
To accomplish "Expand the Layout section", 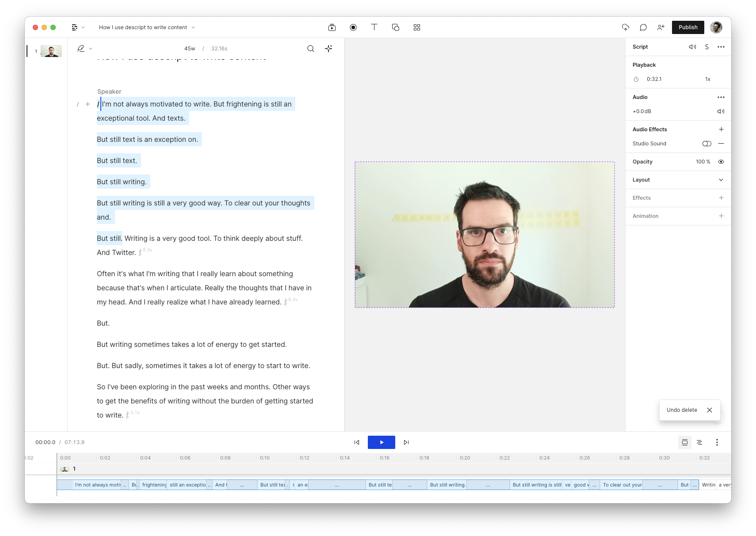I will 721,180.
